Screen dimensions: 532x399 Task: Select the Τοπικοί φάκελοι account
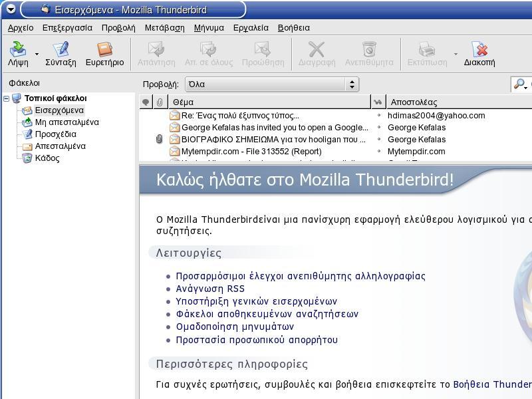(x=56, y=98)
